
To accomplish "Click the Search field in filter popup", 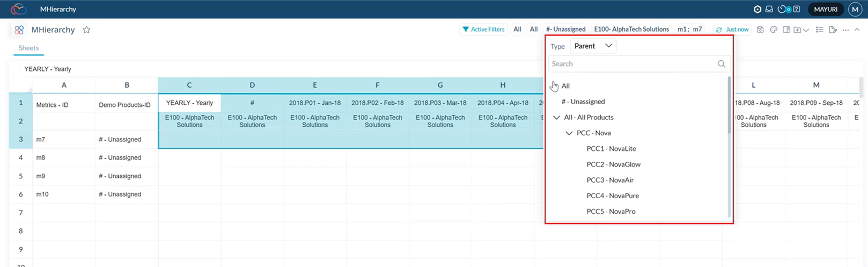I will pyautogui.click(x=633, y=64).
